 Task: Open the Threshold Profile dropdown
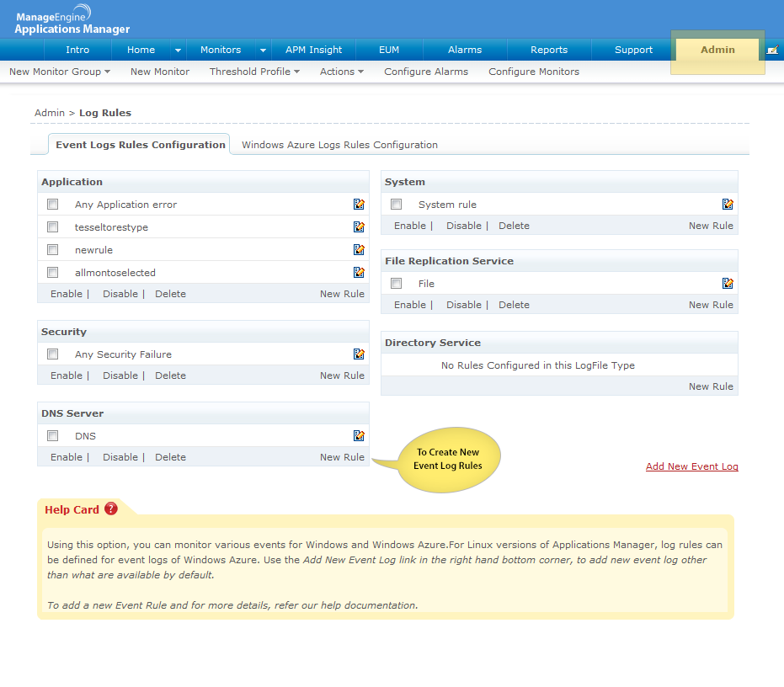[x=254, y=72]
